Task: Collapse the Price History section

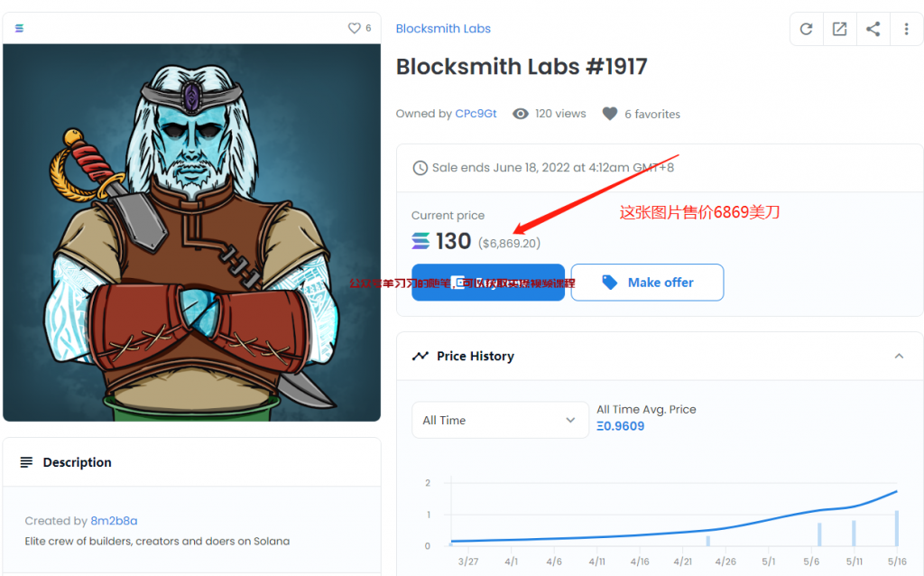Action: (x=899, y=356)
